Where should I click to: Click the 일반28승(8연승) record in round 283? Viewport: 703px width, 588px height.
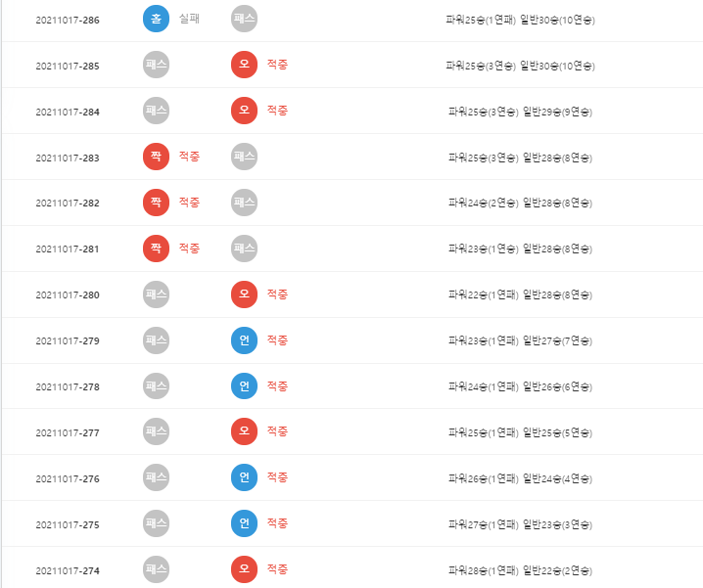click(x=557, y=158)
